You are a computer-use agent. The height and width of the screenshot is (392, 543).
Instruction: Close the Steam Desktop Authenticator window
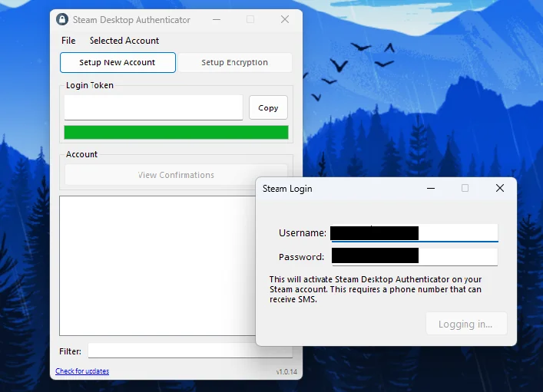285,19
